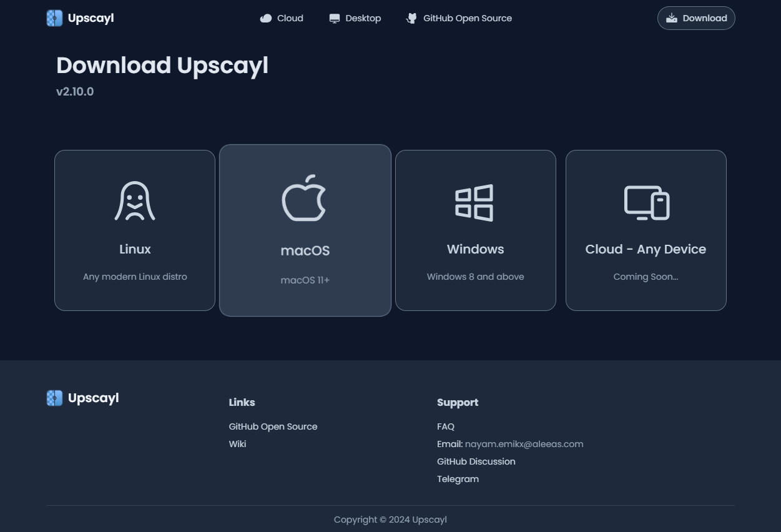781x532 pixels.
Task: Open the GitHub Discussion link
Action: 476,461
